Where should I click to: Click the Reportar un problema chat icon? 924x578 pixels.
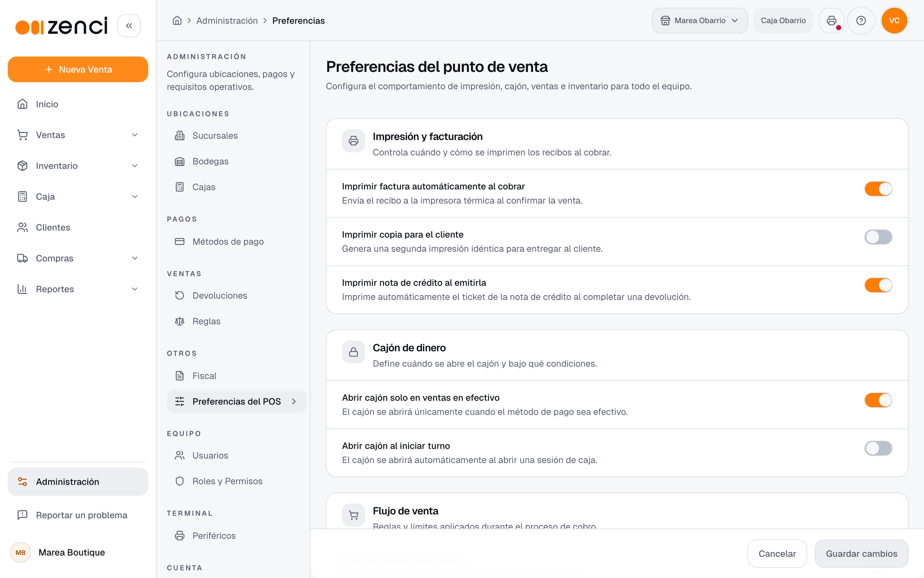22,515
